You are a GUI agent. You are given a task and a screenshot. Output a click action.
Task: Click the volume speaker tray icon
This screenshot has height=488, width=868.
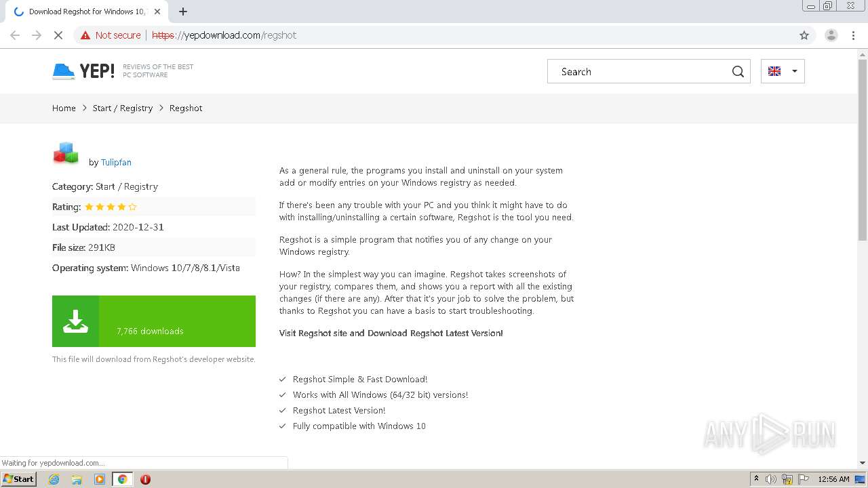pyautogui.click(x=771, y=479)
